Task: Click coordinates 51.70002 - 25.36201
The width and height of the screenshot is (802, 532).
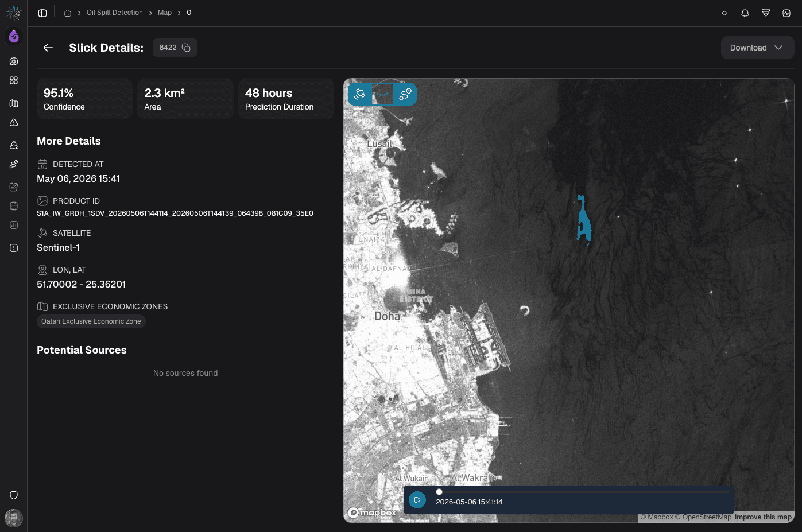Action: [x=82, y=284]
